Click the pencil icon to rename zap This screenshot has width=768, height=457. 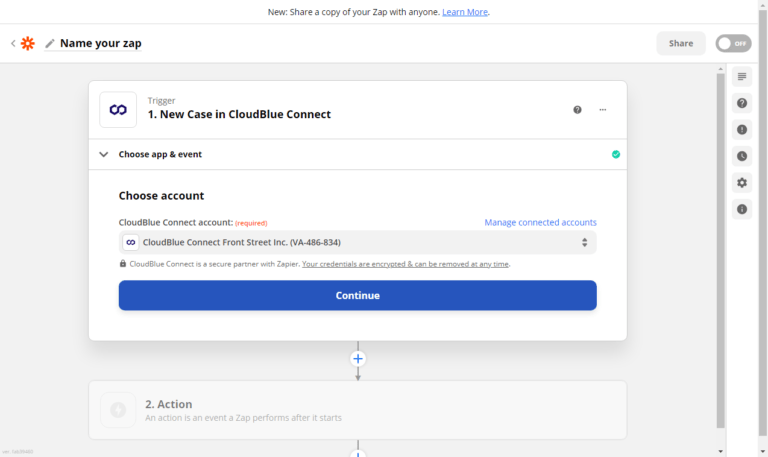pos(49,44)
